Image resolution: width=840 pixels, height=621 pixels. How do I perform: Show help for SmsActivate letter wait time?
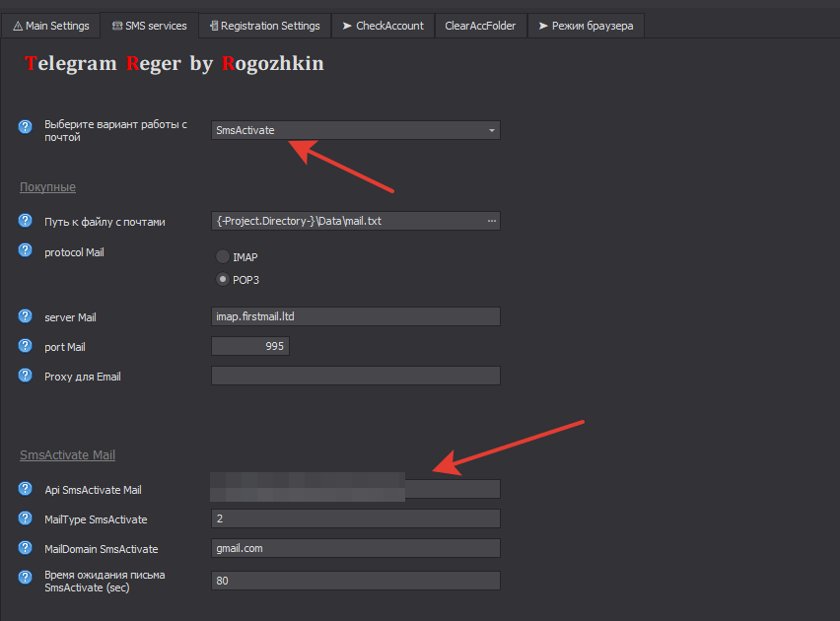[26, 577]
